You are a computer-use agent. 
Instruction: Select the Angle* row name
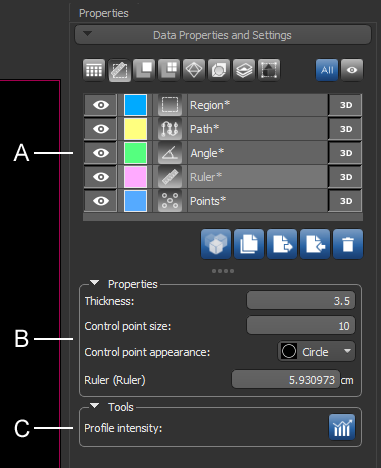point(257,153)
